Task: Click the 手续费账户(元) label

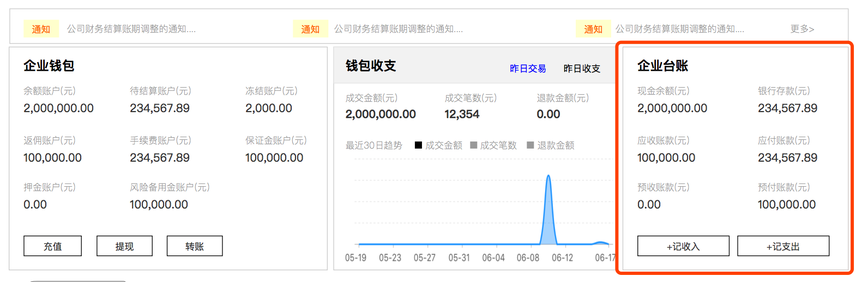Action: [x=160, y=140]
